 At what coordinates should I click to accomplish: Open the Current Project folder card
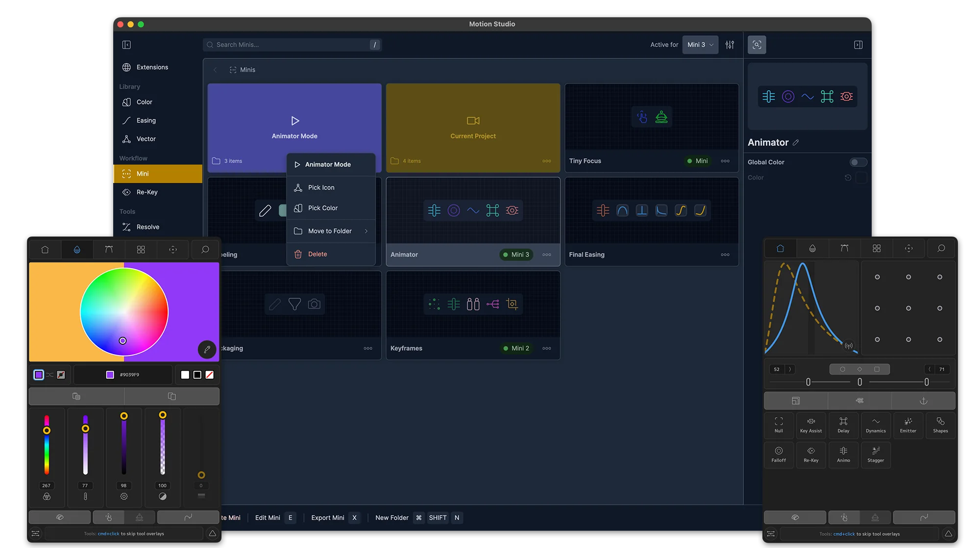473,128
